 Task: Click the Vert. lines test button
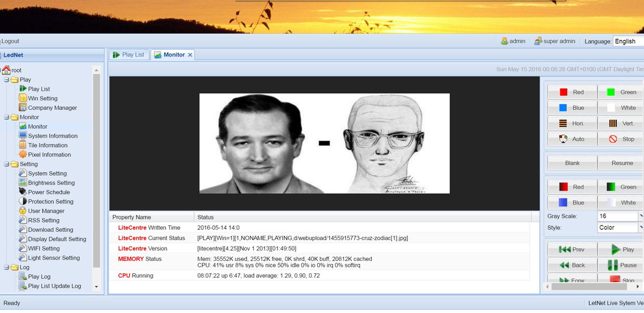621,123
